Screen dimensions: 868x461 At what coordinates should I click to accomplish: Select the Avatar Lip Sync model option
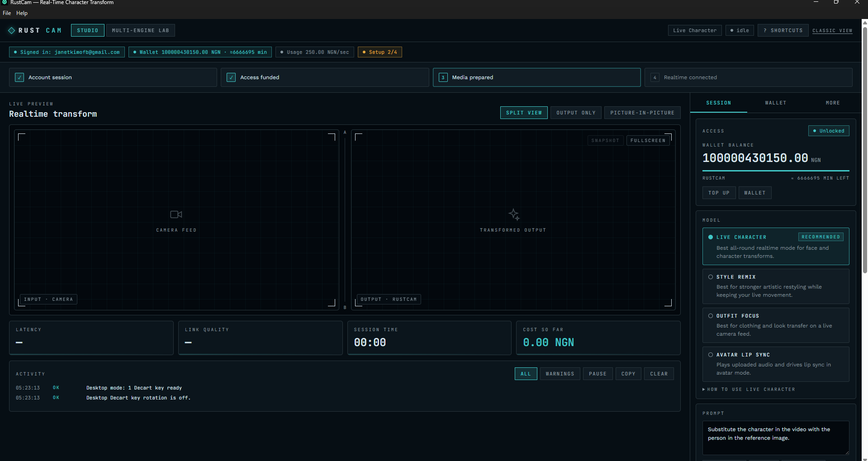(x=775, y=364)
